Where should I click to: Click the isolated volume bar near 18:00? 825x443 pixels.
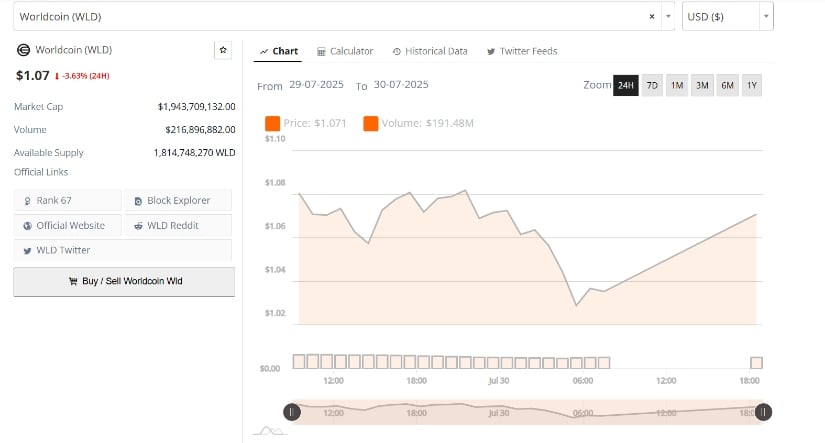tap(757, 363)
